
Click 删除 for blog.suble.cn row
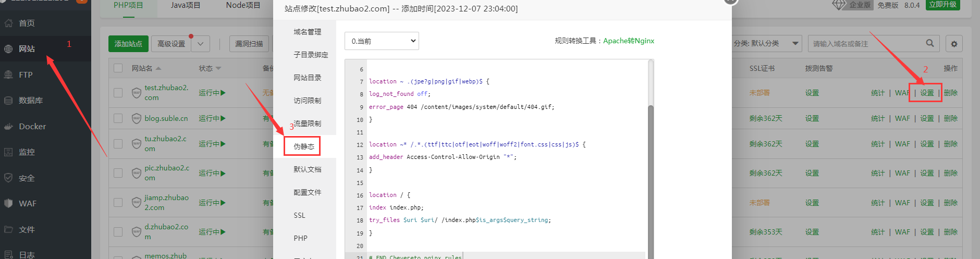click(951, 118)
